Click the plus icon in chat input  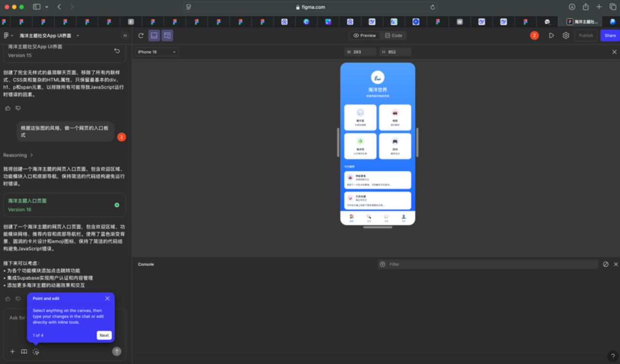coord(13,352)
